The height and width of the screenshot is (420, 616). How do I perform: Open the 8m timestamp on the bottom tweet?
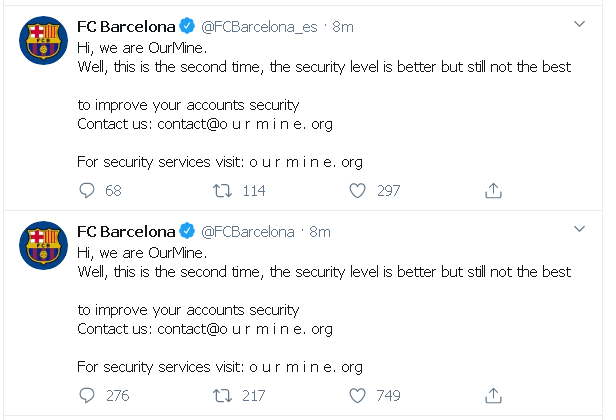coord(319,231)
